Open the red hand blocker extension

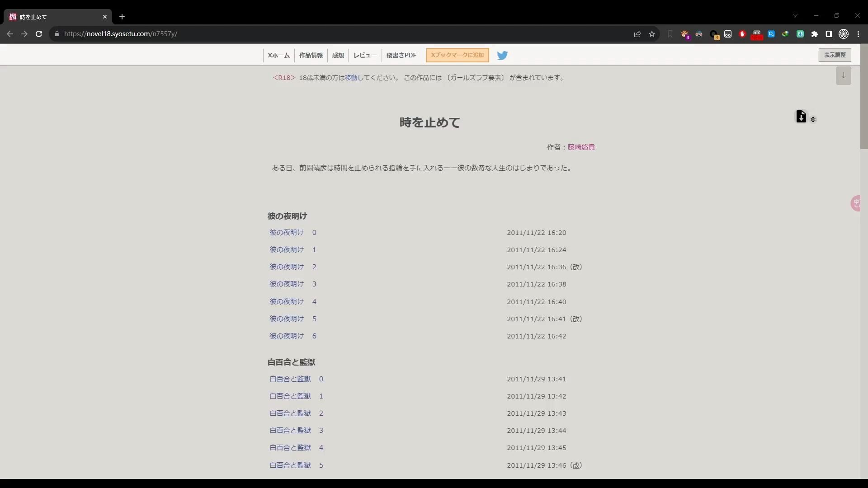coord(742,34)
